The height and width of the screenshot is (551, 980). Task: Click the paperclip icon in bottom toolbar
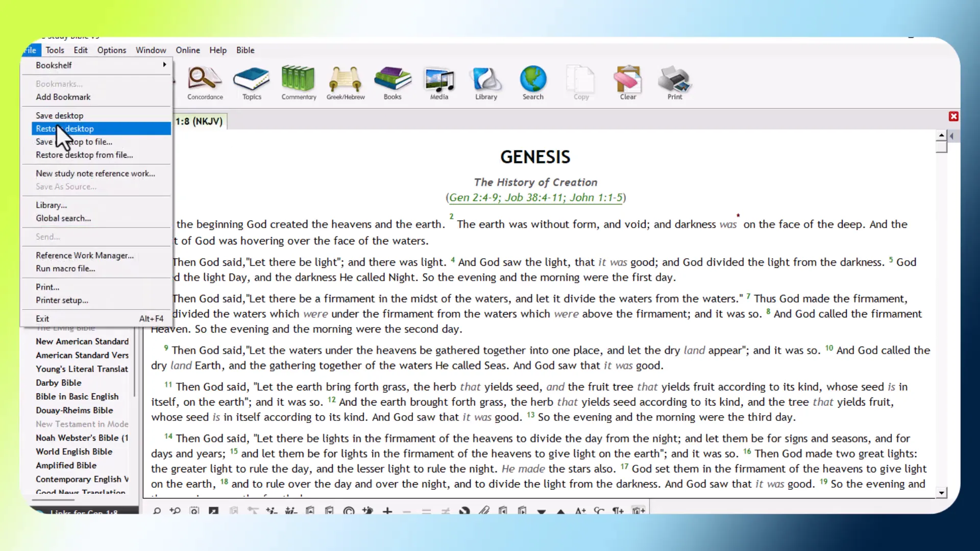click(x=484, y=510)
